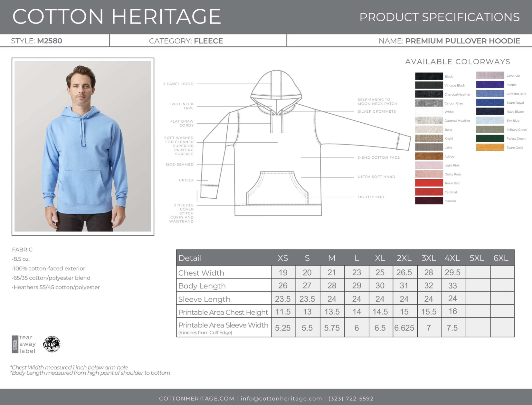Click the Purple color swatch
532x405 pixels.
point(490,85)
